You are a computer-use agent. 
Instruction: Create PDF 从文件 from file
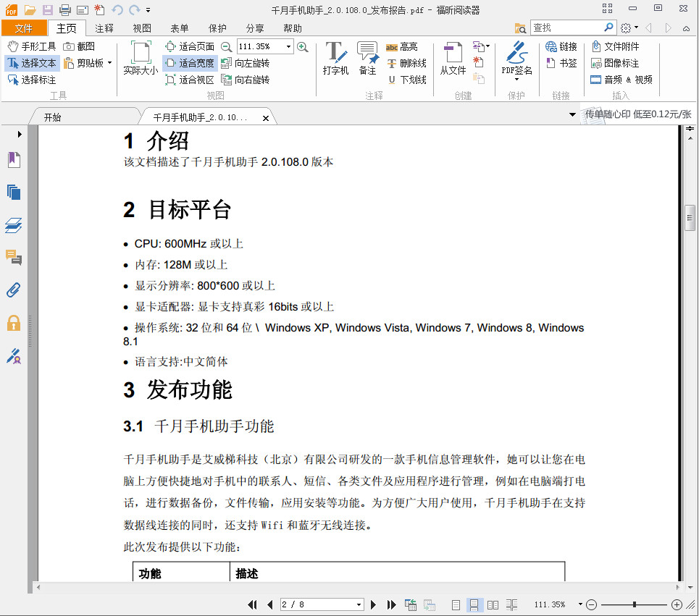pos(453,58)
